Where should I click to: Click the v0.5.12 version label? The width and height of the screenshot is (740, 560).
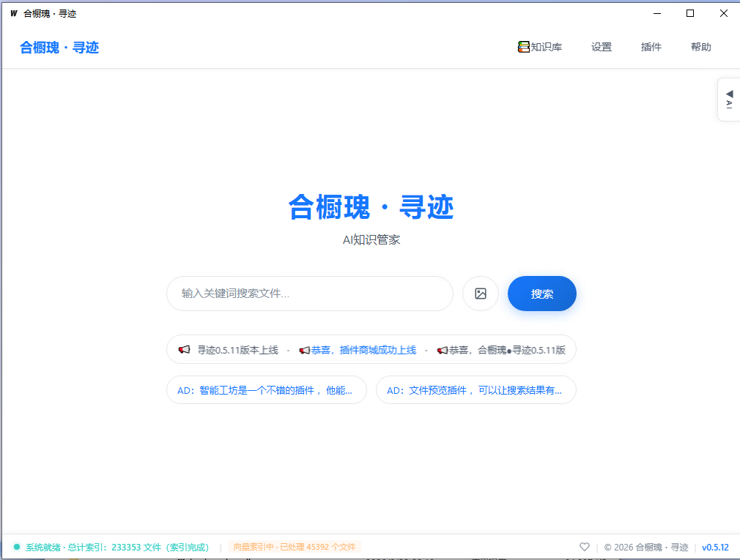coord(716,548)
